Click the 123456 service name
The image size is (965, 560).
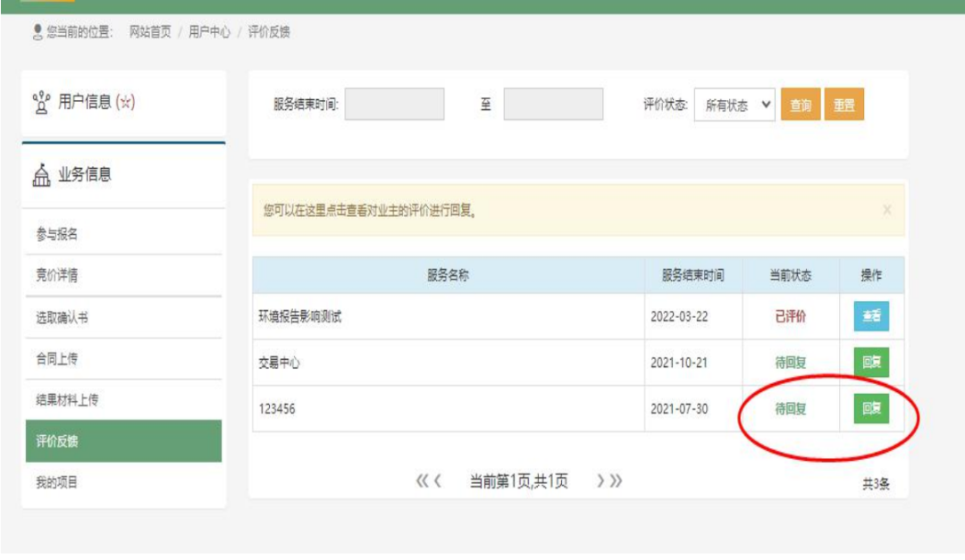pyautogui.click(x=277, y=409)
